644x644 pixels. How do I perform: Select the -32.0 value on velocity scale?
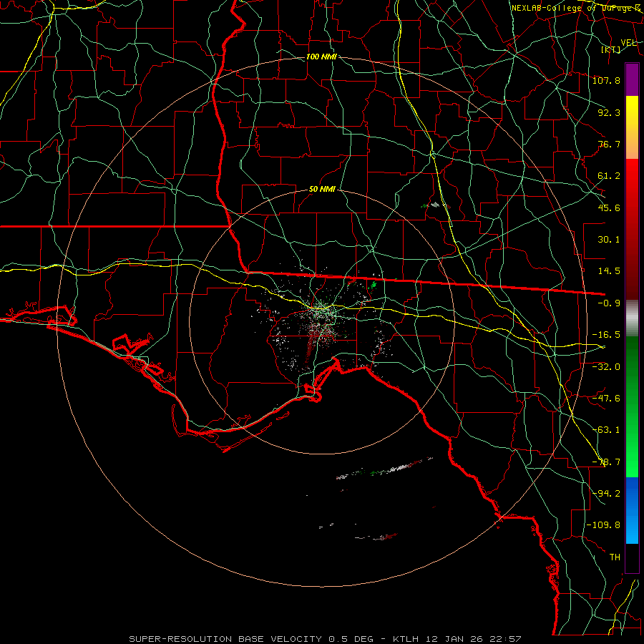(x=606, y=367)
